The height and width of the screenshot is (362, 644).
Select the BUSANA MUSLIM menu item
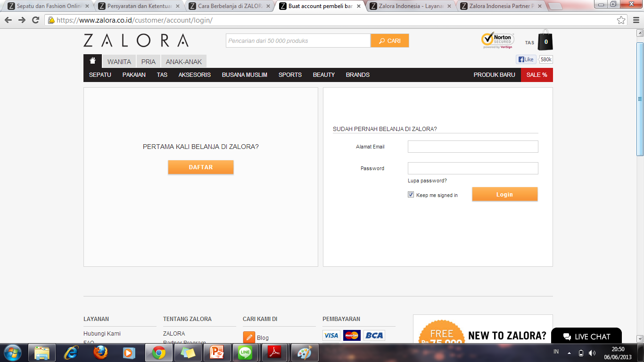tap(244, 75)
